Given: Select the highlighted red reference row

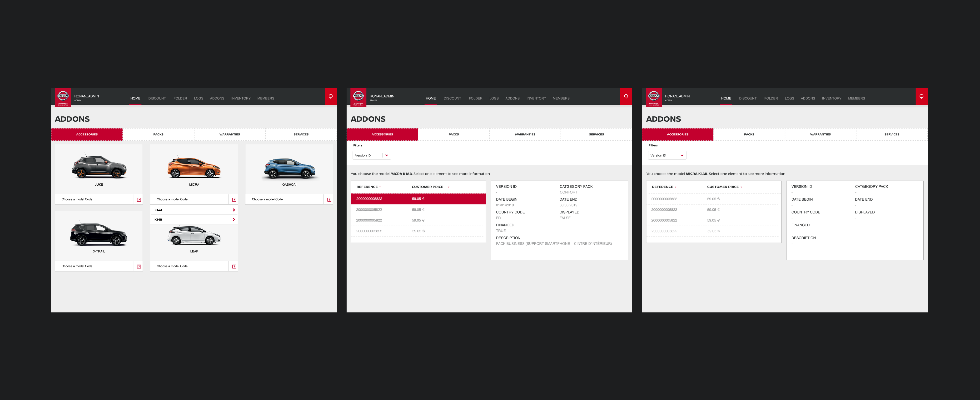Looking at the screenshot, I should point(418,199).
